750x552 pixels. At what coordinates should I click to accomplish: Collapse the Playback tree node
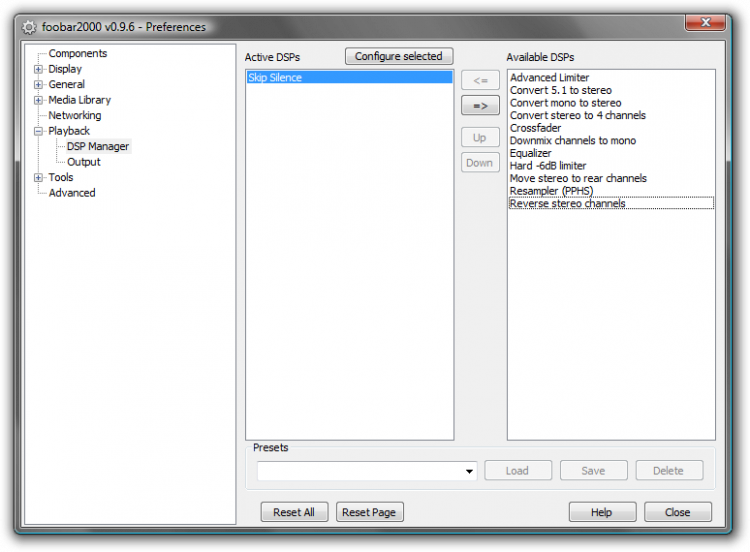pyautogui.click(x=38, y=131)
